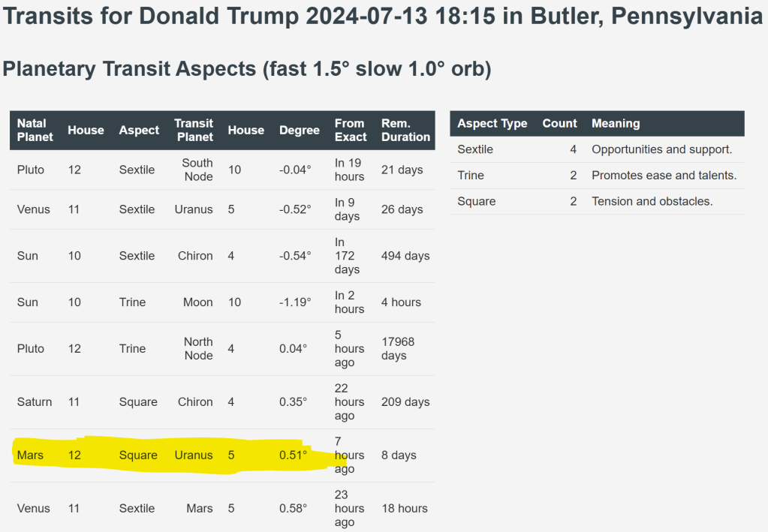Click the "Tension and obstacles." meaning text
Screen dimensions: 768x532
(x=652, y=201)
